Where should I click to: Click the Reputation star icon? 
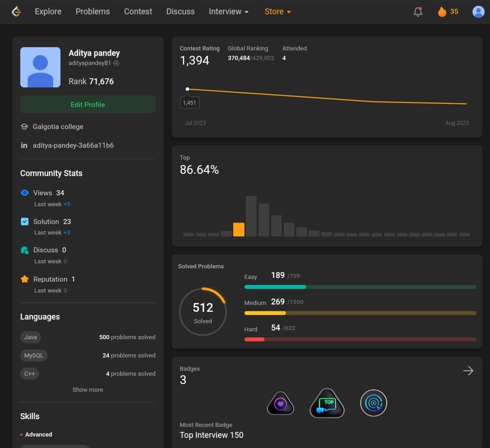pyautogui.click(x=25, y=279)
